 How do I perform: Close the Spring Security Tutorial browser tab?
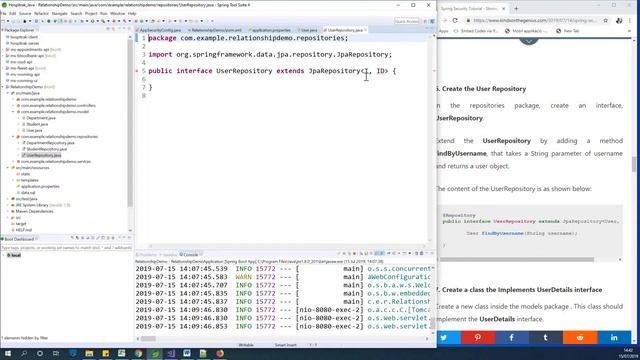click(503, 8)
